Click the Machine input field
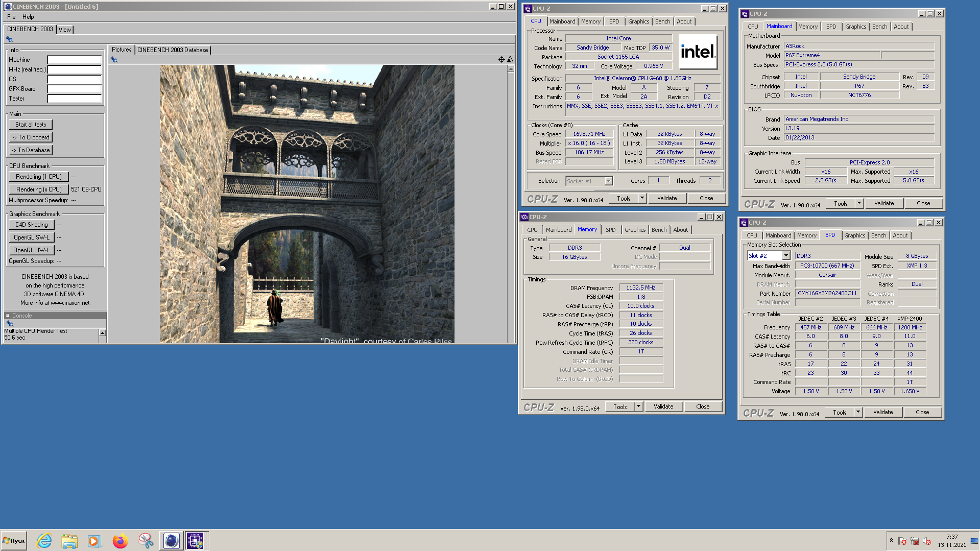Screen dimensions: 980x551 point(75,60)
